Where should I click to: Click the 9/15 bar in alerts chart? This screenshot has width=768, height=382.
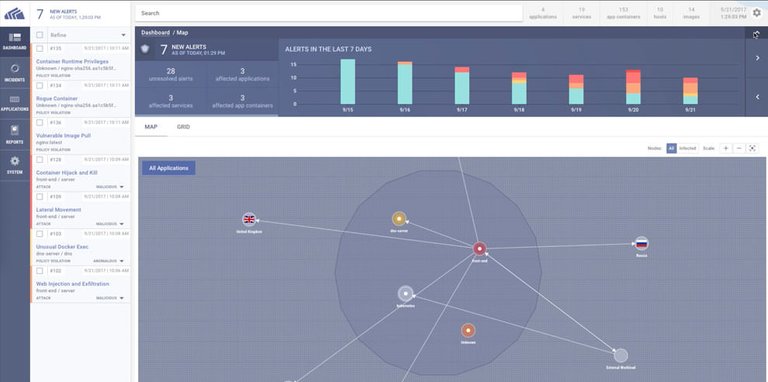point(348,82)
